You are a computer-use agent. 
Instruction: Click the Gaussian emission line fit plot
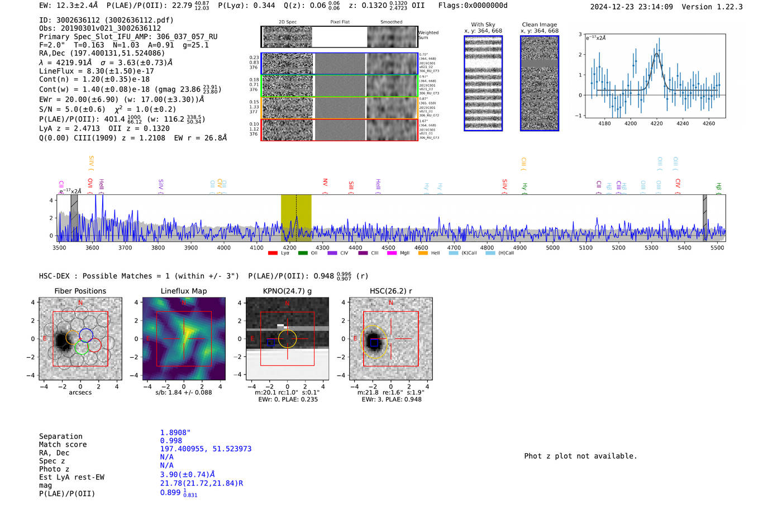tap(656, 76)
